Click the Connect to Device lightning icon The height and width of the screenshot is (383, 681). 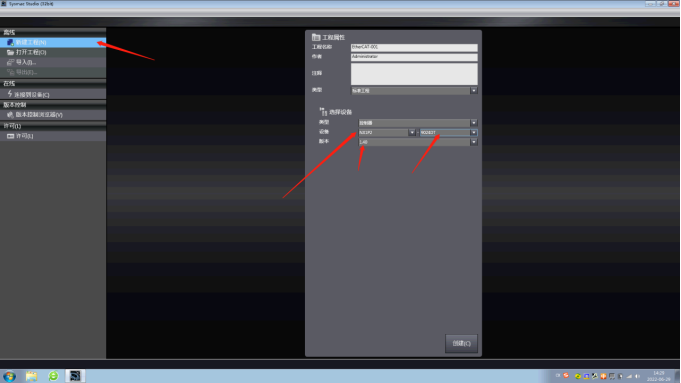tap(10, 94)
